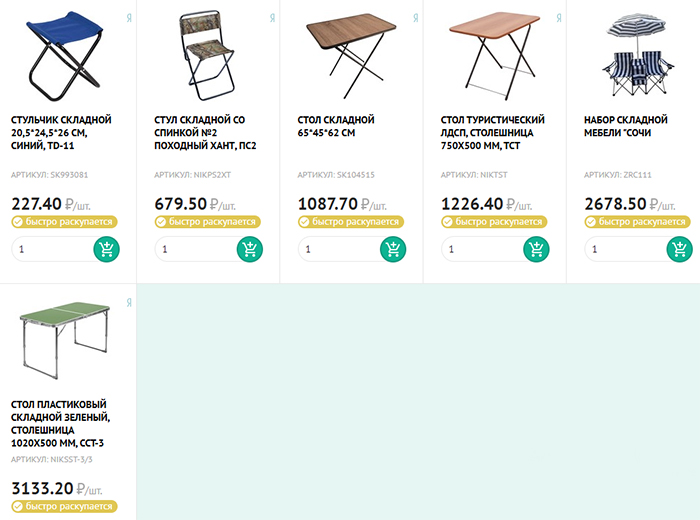Open the green plastic table image
Screen dimensions: 700x520
[x=65, y=341]
